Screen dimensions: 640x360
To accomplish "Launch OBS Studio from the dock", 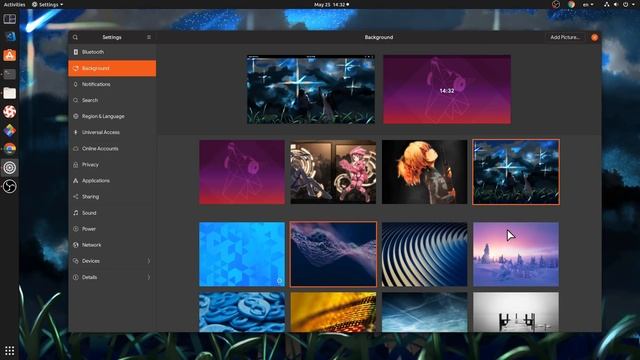I will pyautogui.click(x=9, y=187).
